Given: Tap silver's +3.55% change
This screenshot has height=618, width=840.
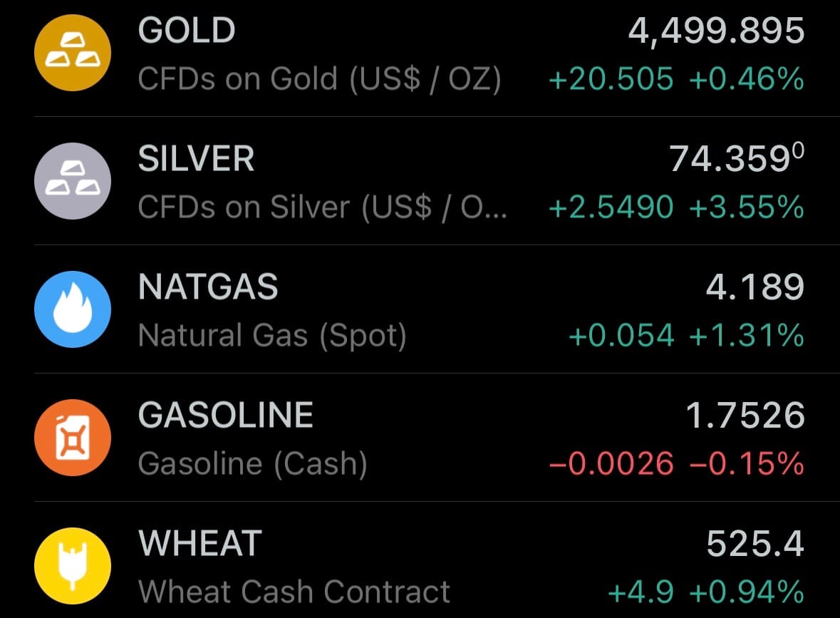Looking at the screenshot, I should (x=747, y=207).
